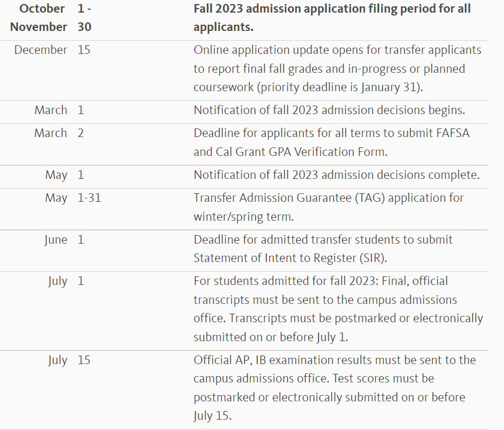Click the date "15" in the AP, IB row

[84, 361]
